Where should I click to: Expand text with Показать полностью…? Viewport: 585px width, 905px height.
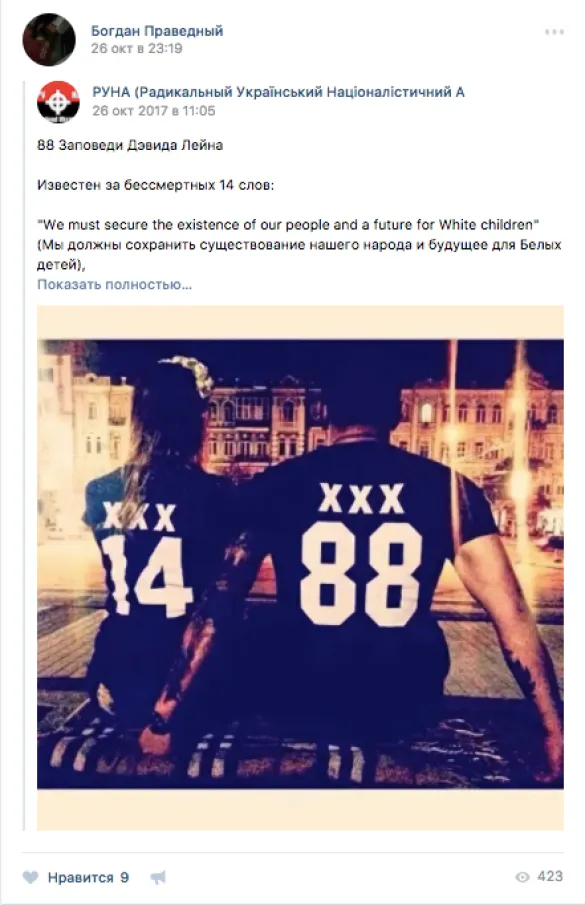coord(114,284)
